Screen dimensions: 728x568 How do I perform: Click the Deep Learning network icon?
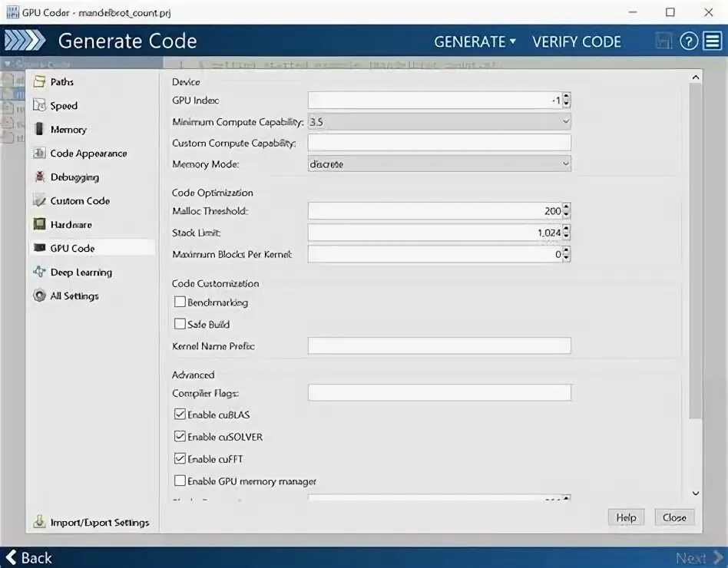[x=39, y=272]
